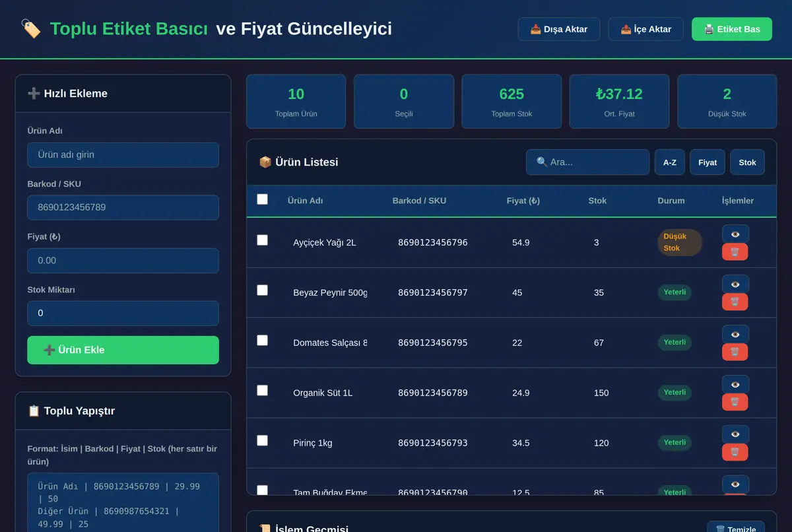Tick the checkbox for Domates Salçası

(262, 340)
